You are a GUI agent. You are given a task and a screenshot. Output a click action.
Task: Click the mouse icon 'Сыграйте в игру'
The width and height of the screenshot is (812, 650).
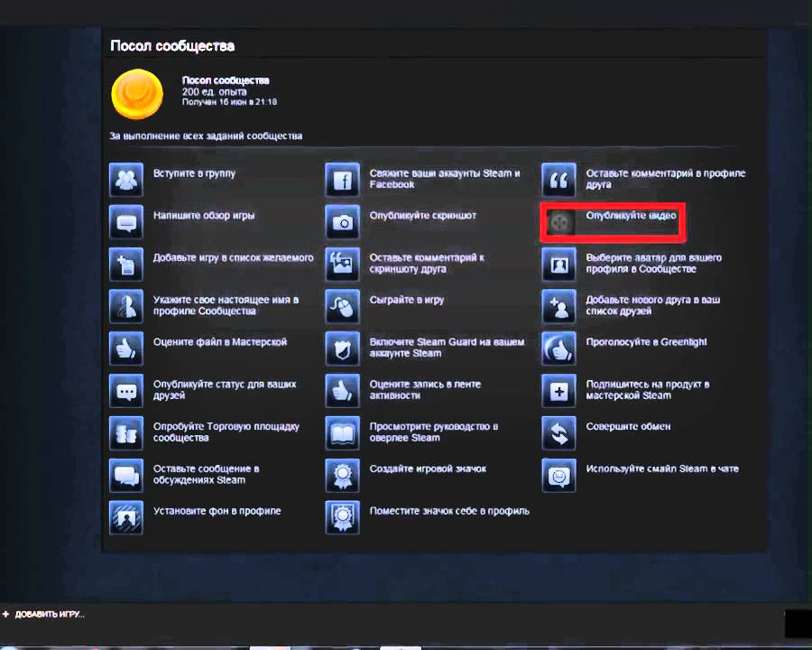pos(342,306)
